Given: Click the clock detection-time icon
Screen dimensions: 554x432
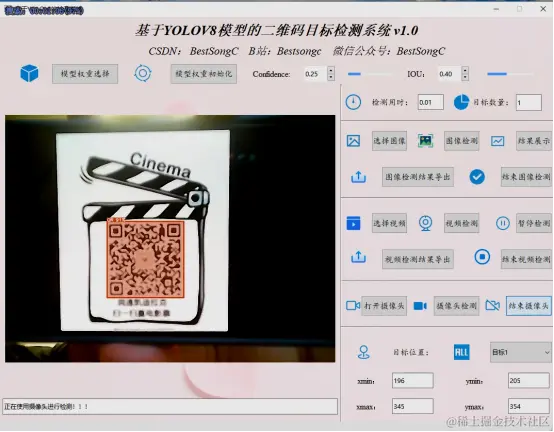Looking at the screenshot, I should pos(353,102).
